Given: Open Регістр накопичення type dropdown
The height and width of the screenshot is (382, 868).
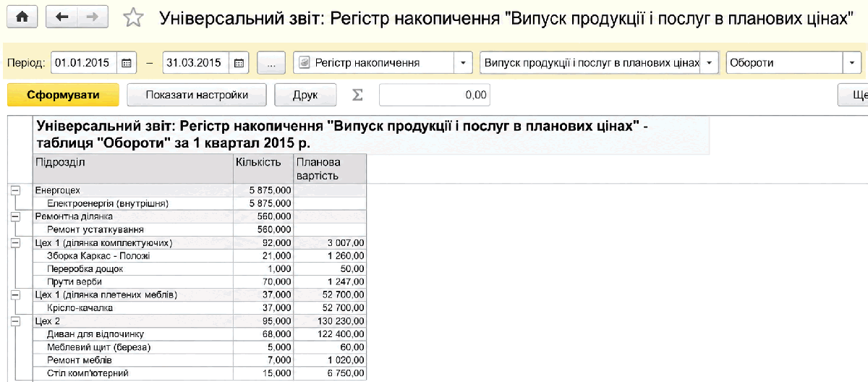Looking at the screenshot, I should point(464,63).
